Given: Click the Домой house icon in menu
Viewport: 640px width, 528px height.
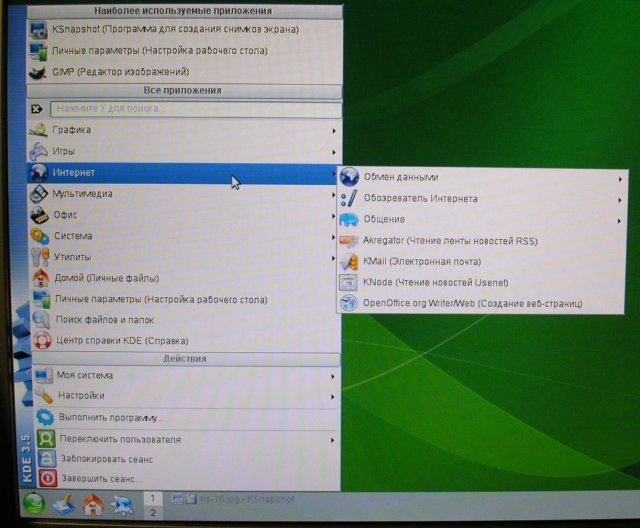Looking at the screenshot, I should (41, 278).
